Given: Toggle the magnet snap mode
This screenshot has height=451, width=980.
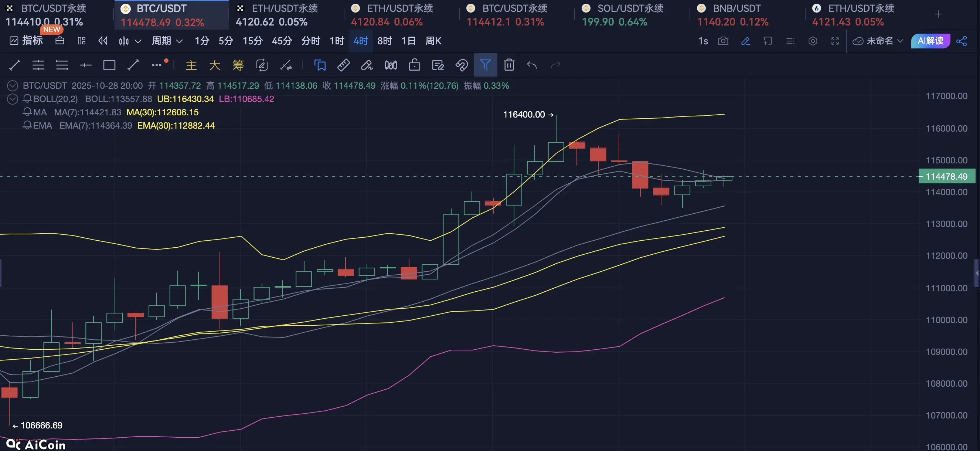Looking at the screenshot, I should pyautogui.click(x=462, y=65).
